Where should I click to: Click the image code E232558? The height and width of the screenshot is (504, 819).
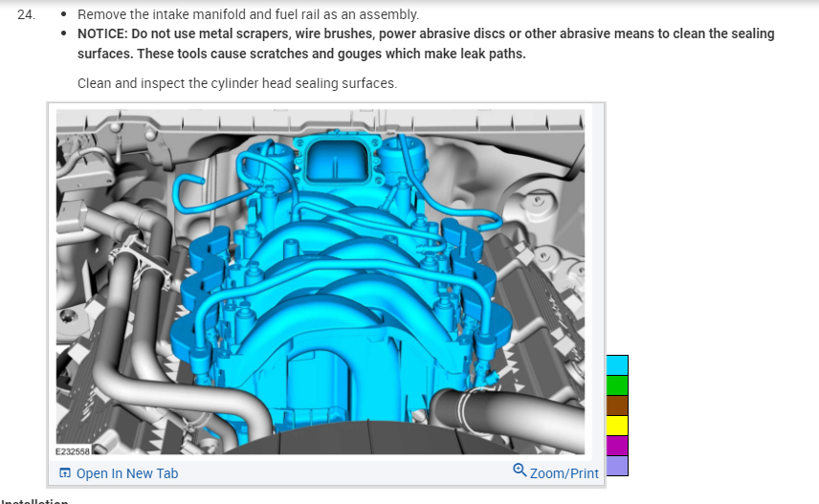click(x=73, y=451)
